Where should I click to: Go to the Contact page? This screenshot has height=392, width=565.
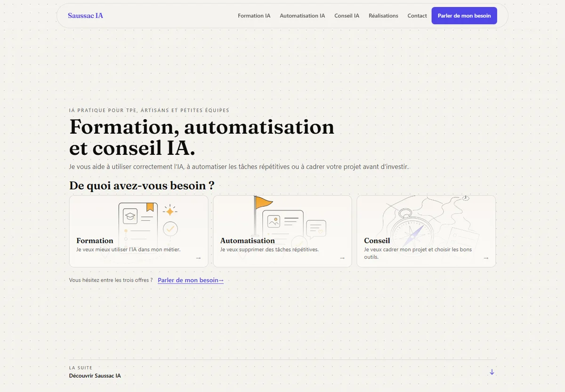pos(417,16)
